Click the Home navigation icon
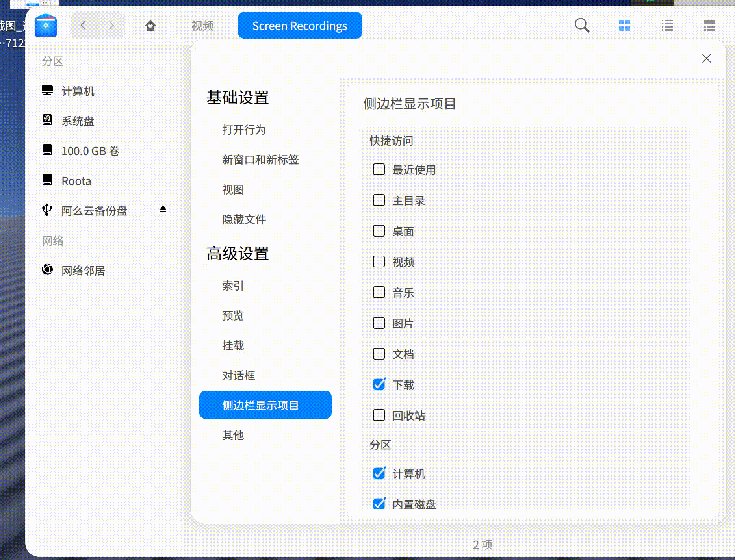Image resolution: width=735 pixels, height=560 pixels. (x=150, y=25)
